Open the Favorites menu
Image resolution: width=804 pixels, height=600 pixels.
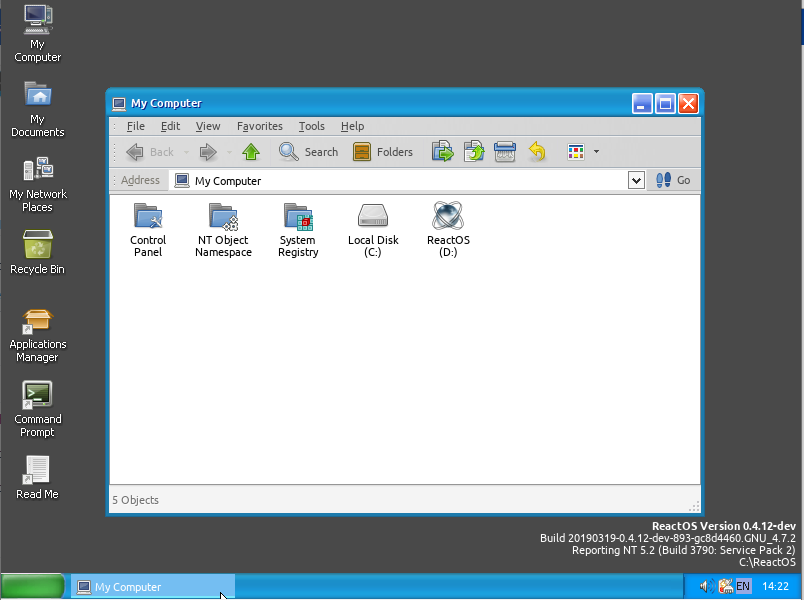click(259, 126)
